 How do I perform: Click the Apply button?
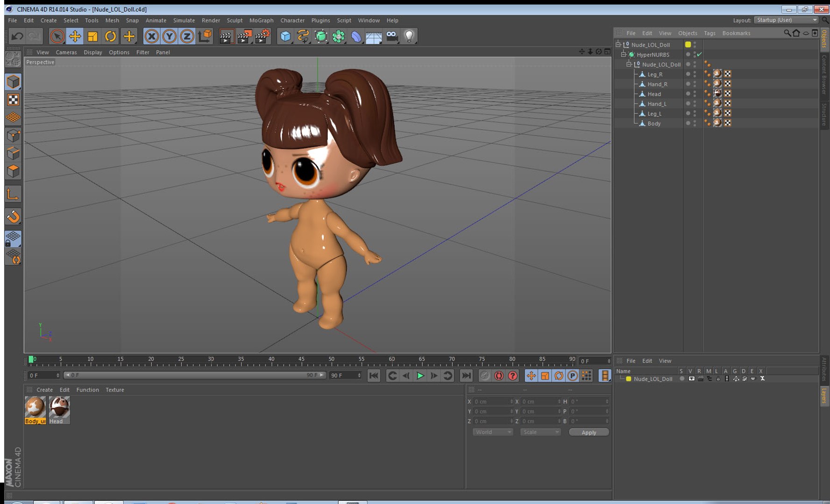click(589, 432)
